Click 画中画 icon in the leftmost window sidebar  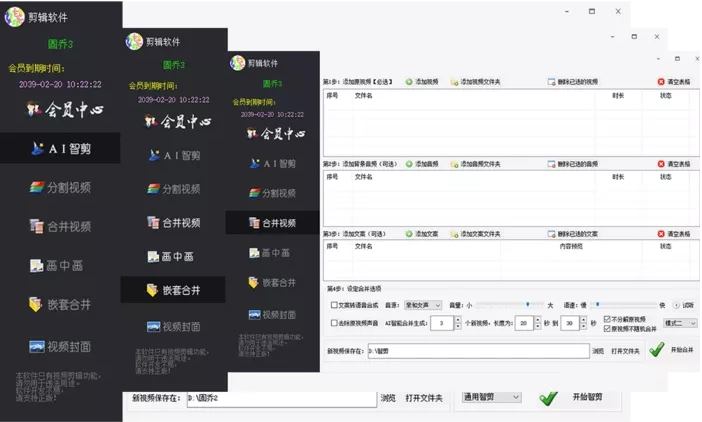pos(37,266)
